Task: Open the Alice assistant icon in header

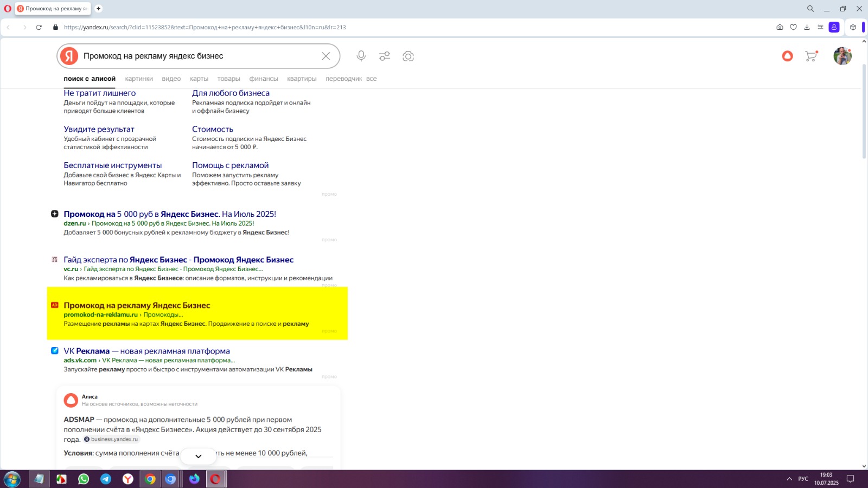Action: coord(787,56)
